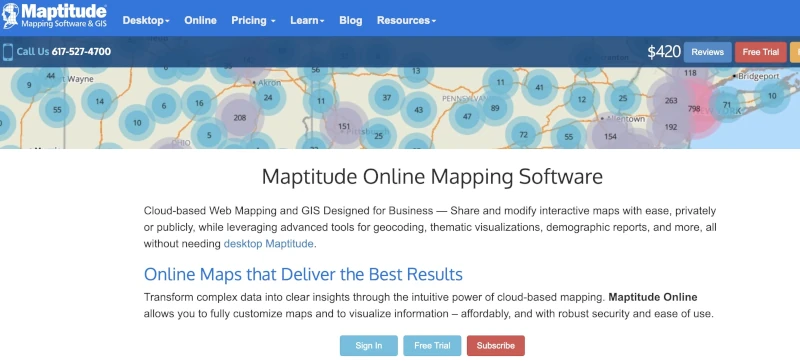Click the Maptitude Online Mapping Software heading

pyautogui.click(x=432, y=176)
